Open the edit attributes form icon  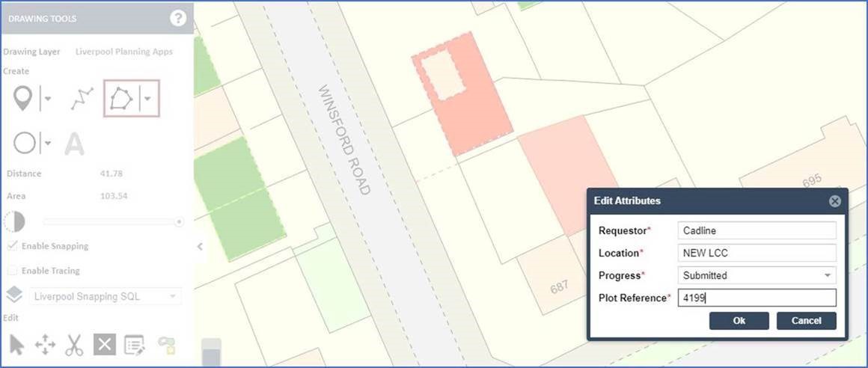pyautogui.click(x=135, y=345)
